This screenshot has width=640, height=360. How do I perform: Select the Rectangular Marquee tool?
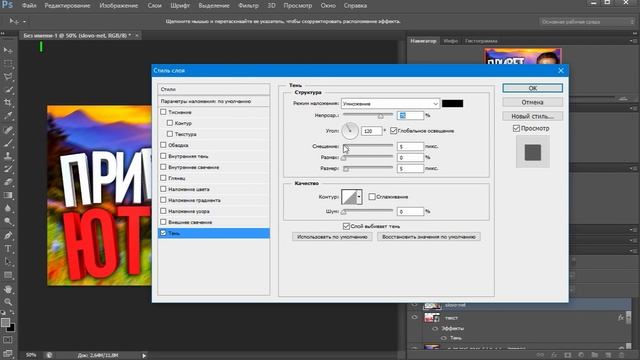pyautogui.click(x=8, y=63)
